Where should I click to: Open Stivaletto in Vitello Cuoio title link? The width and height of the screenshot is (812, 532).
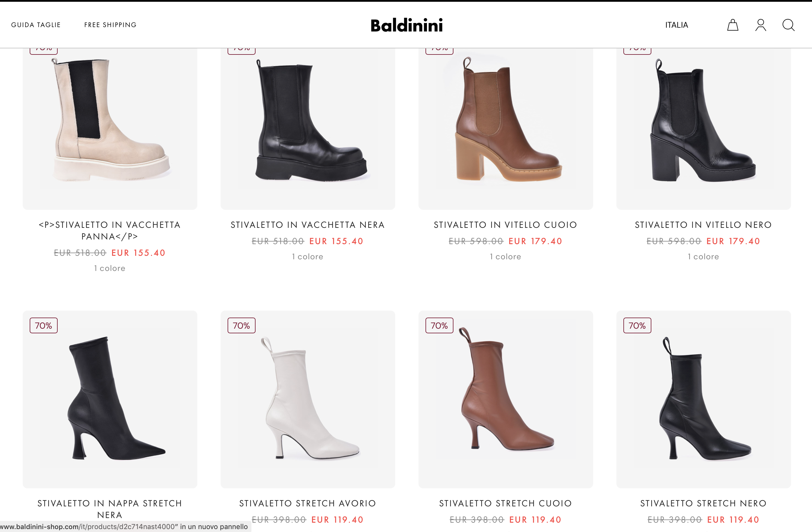click(506, 225)
